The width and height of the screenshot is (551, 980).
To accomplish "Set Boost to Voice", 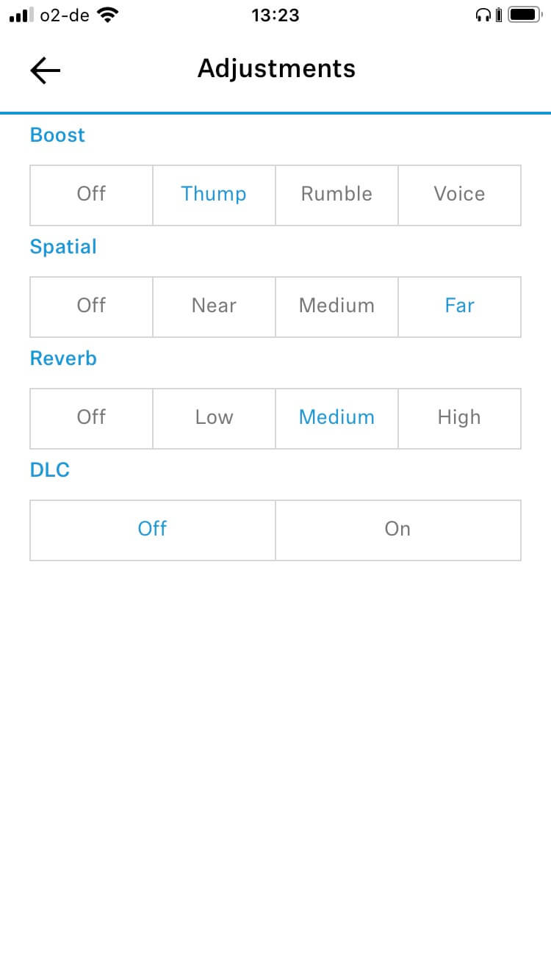I will pos(459,195).
